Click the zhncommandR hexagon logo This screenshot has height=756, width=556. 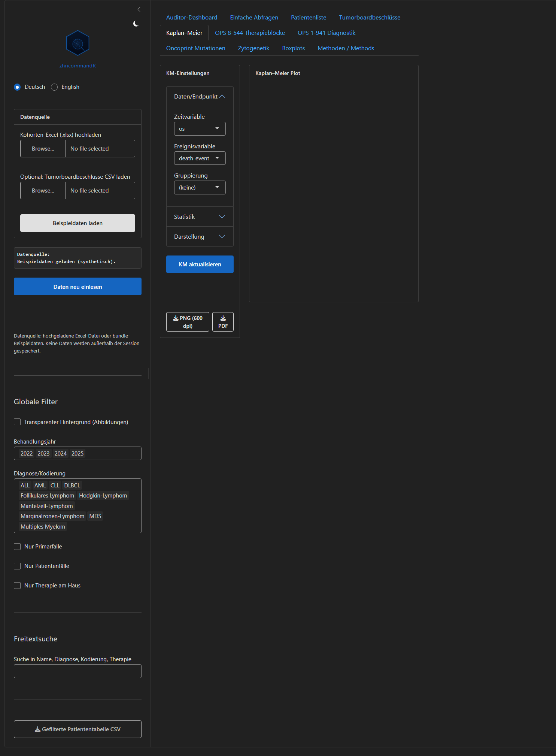(78, 43)
